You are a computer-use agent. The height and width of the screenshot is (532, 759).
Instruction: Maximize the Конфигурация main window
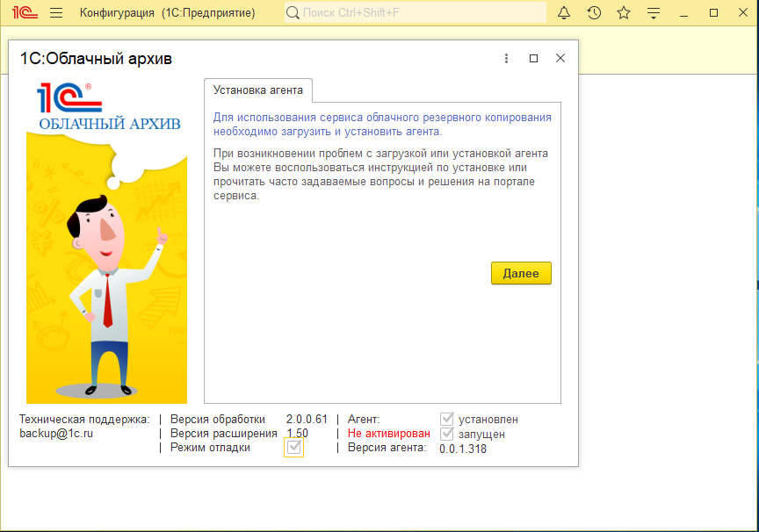(713, 12)
